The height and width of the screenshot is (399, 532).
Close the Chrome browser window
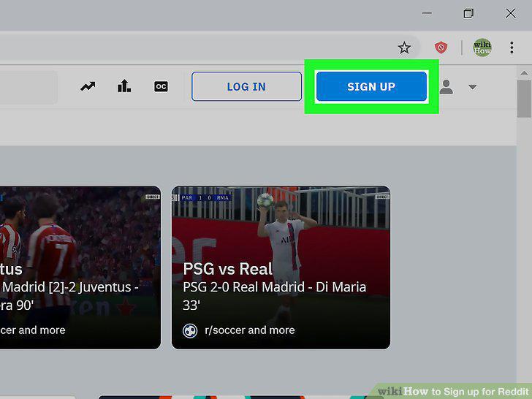click(x=511, y=13)
